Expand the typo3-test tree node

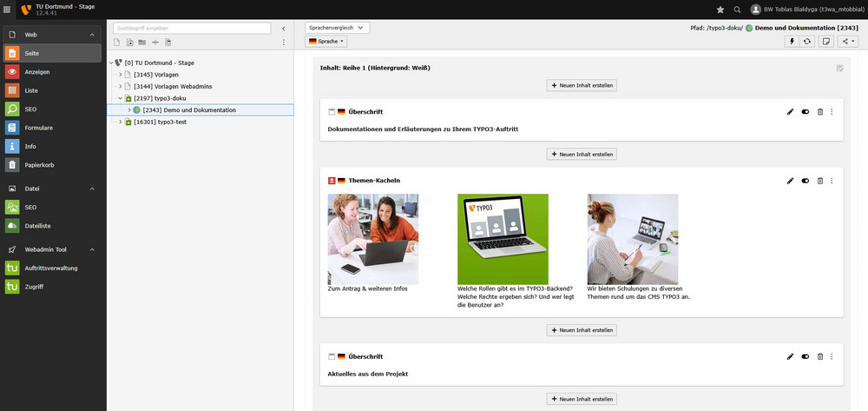pyautogui.click(x=121, y=123)
